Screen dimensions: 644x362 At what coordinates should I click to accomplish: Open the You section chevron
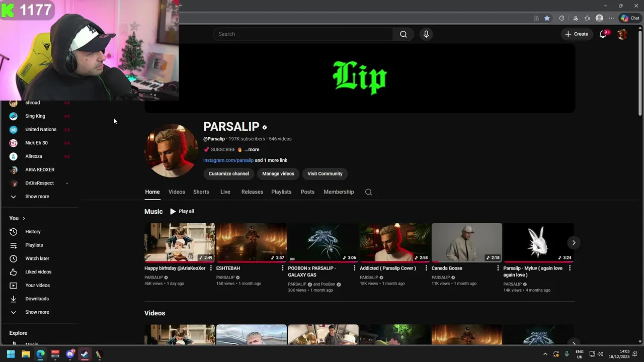tap(24, 219)
